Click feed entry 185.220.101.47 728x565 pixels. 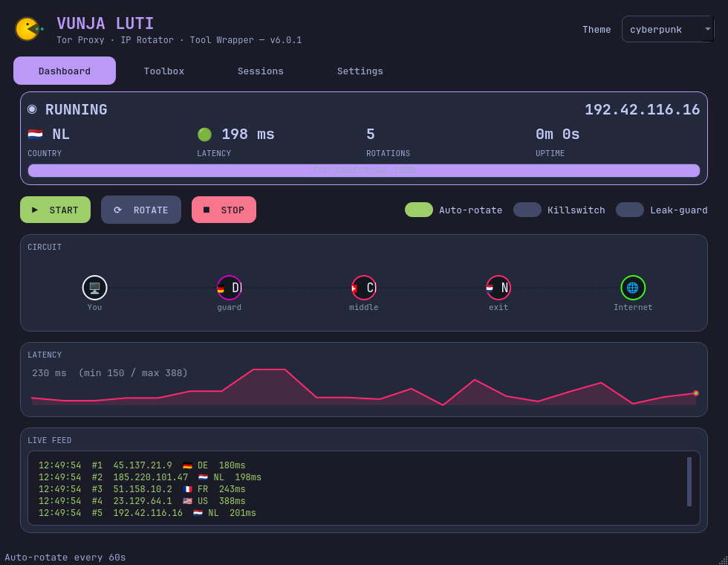coord(151,477)
